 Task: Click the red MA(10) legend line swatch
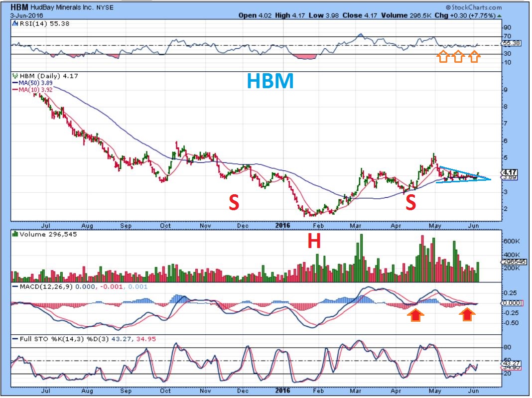click(x=14, y=90)
